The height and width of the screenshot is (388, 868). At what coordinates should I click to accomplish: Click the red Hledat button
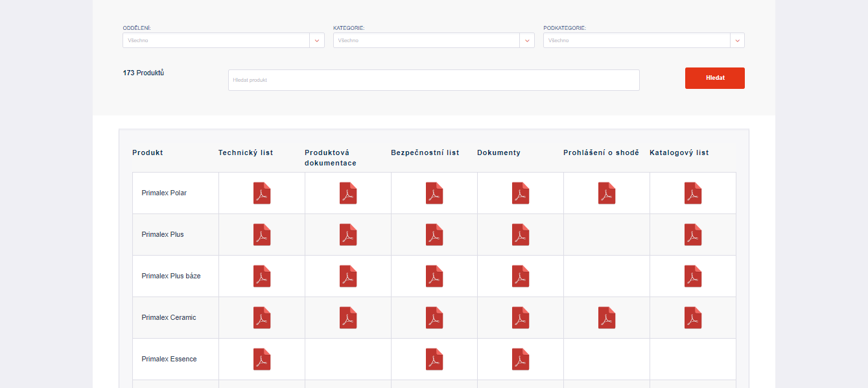(x=714, y=78)
